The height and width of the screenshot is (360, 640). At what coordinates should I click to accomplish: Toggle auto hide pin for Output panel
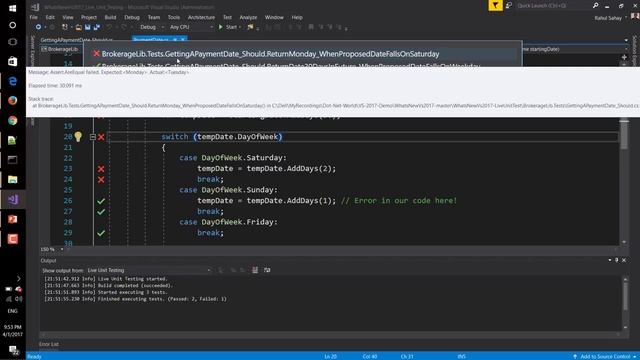click(617, 260)
